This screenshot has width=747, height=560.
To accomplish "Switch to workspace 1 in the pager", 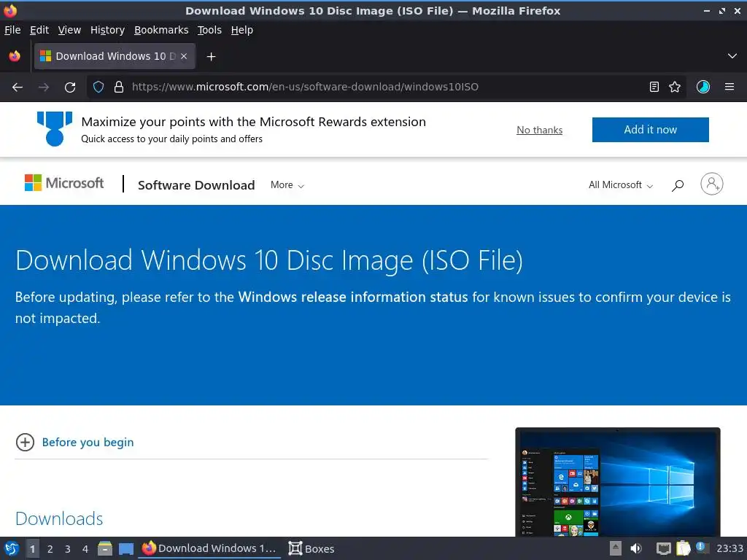I will [32, 549].
